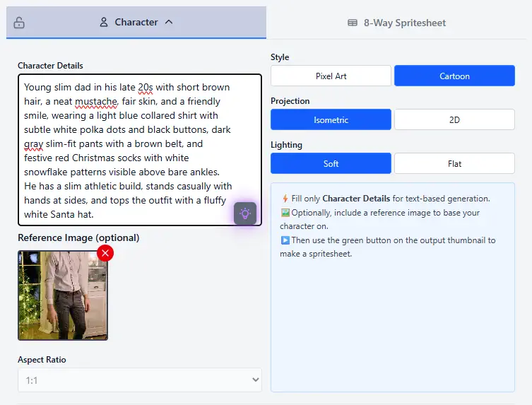Click the grid icon beside 8-Way Spritesheet
532x405 pixels.
pos(353,23)
